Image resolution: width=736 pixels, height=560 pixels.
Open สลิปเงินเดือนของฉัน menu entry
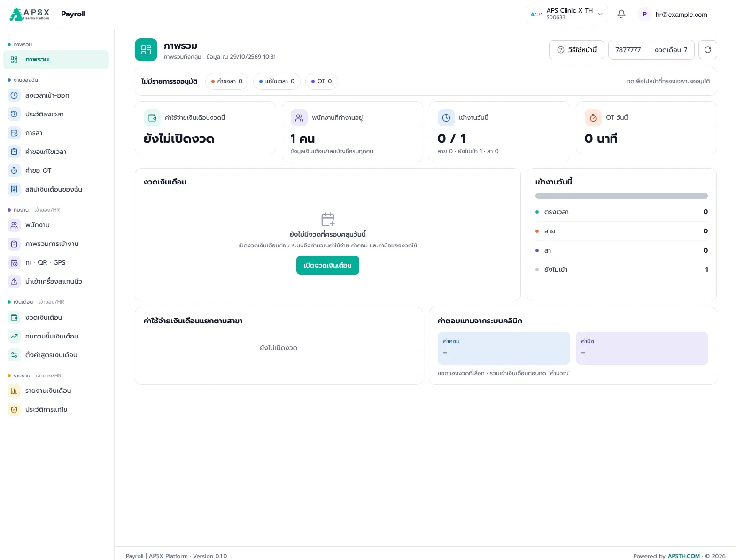[x=56, y=189]
